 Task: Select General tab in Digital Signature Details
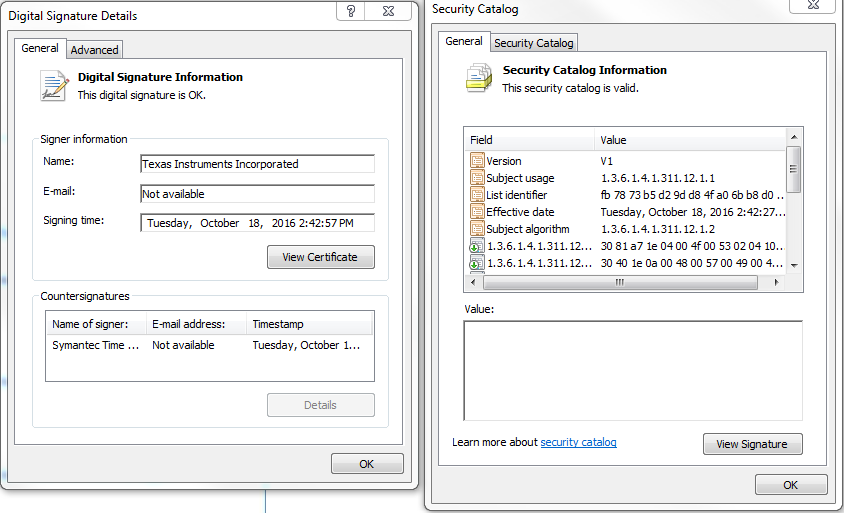pyautogui.click(x=40, y=48)
